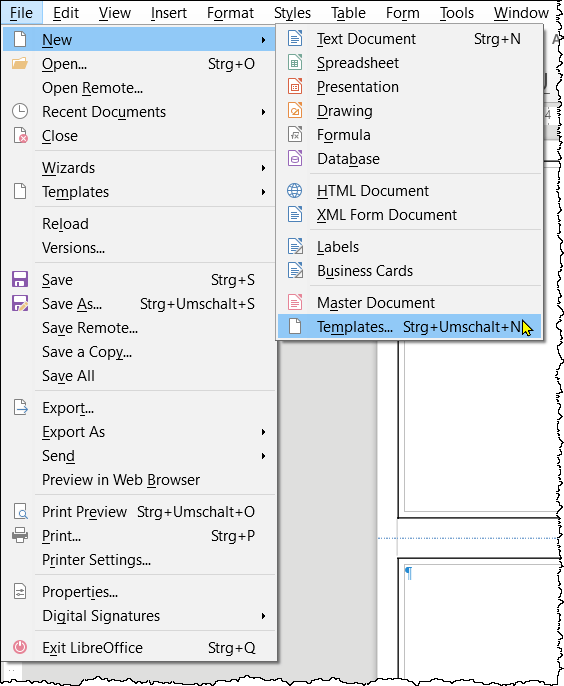Image resolution: width=564 pixels, height=686 pixels.
Task: Click the Formula icon in the submenu
Action: (x=295, y=135)
